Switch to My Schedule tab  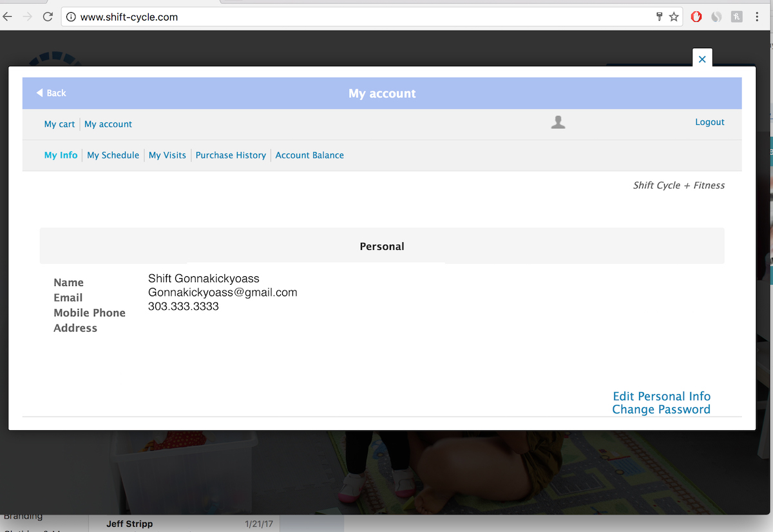pyautogui.click(x=113, y=155)
